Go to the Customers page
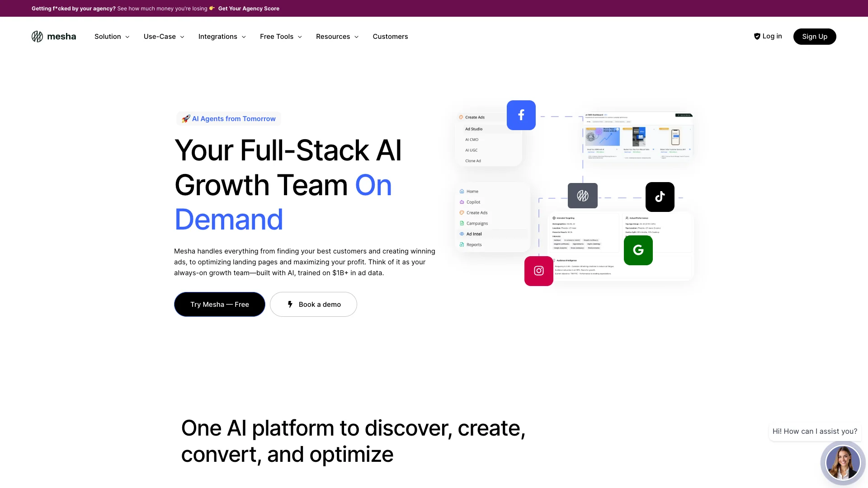 pos(390,37)
